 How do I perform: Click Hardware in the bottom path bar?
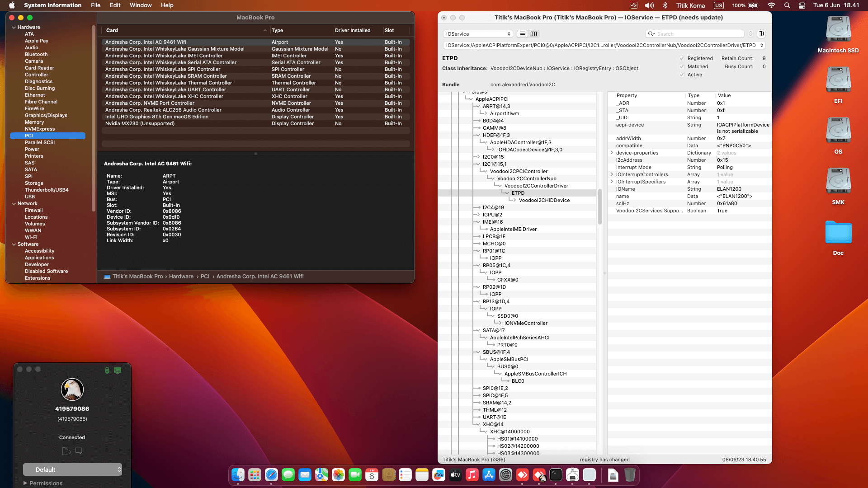181,277
